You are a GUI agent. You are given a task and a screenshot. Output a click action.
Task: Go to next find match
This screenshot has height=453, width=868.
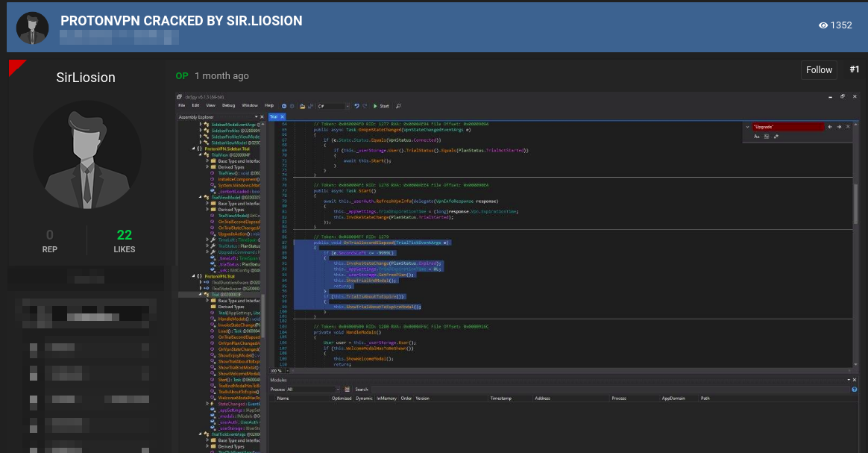click(839, 127)
